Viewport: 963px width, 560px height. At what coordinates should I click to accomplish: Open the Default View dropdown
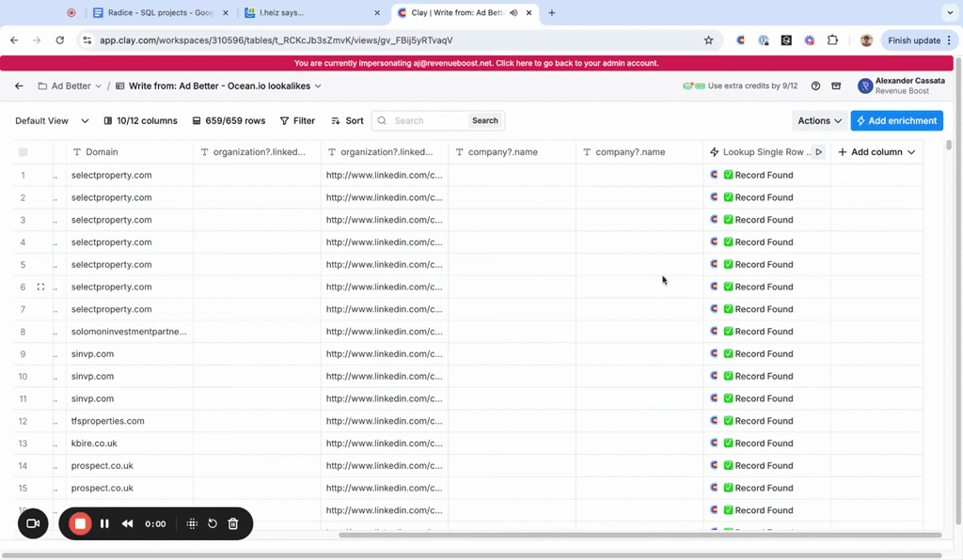tap(52, 120)
